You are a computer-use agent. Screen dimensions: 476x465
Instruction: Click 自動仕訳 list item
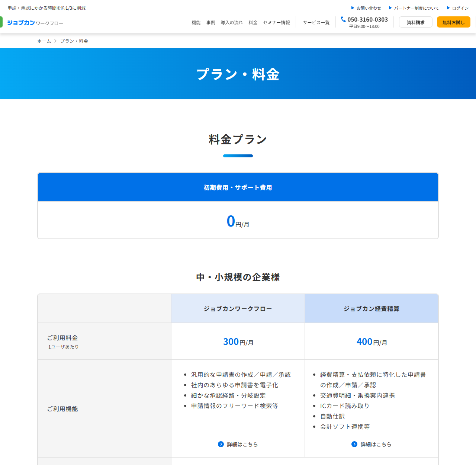[x=332, y=416]
